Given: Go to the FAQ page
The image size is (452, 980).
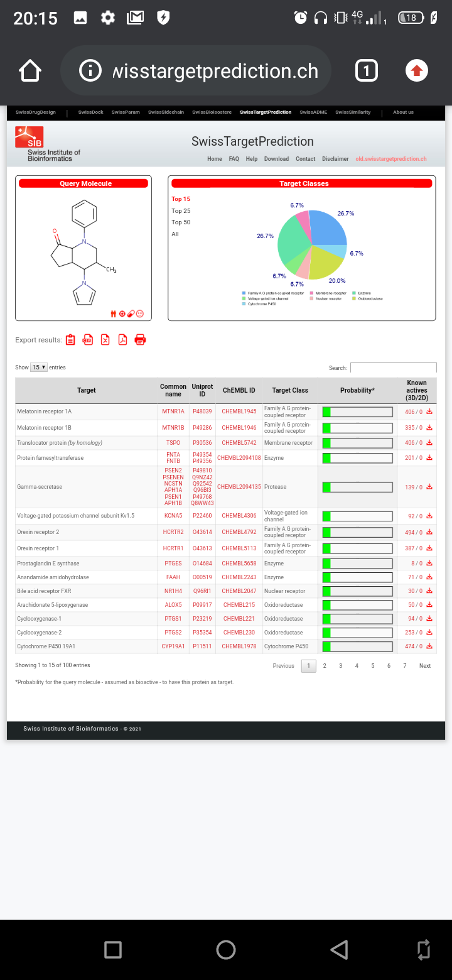Looking at the screenshot, I should tap(234, 159).
